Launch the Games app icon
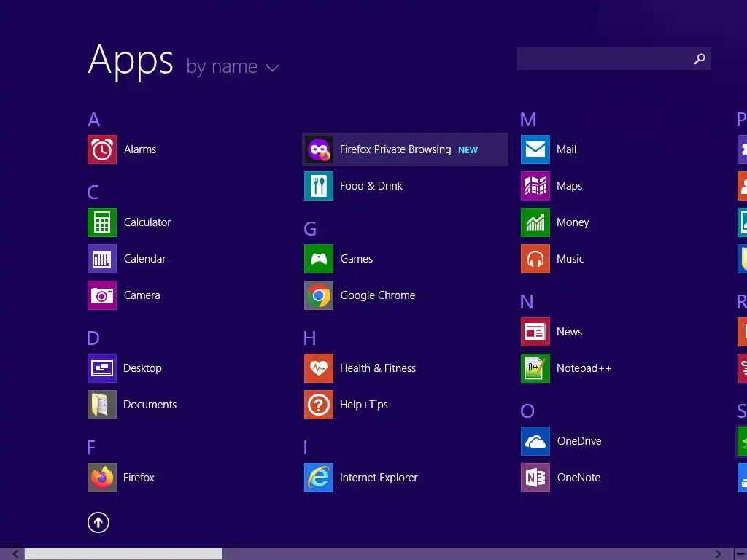Screen dimensions: 747x560 pyautogui.click(x=319, y=259)
